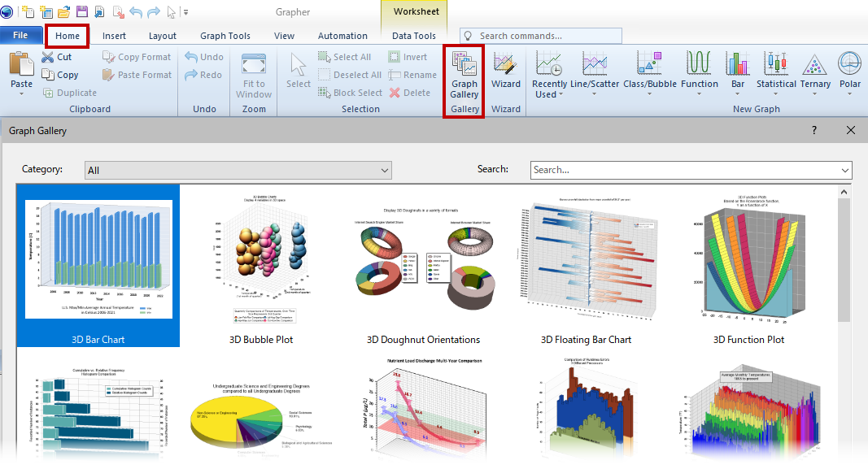Image resolution: width=868 pixels, height=469 pixels.
Task: Open the Graph Gallery ribbon button
Action: [x=464, y=76]
